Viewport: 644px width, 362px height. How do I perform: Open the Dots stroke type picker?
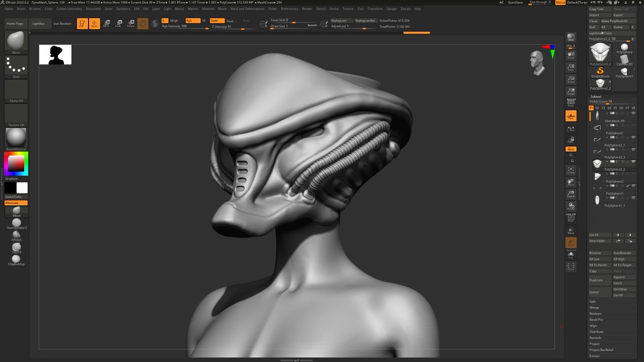coord(16,67)
